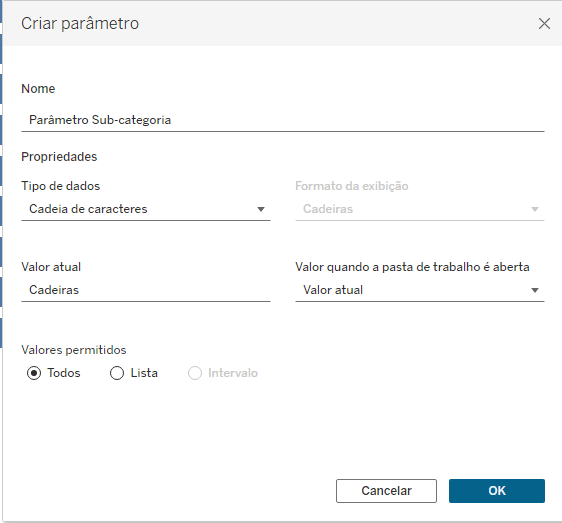Click the Valores permitidos label
Screen dimensions: 562x523
tap(74, 350)
